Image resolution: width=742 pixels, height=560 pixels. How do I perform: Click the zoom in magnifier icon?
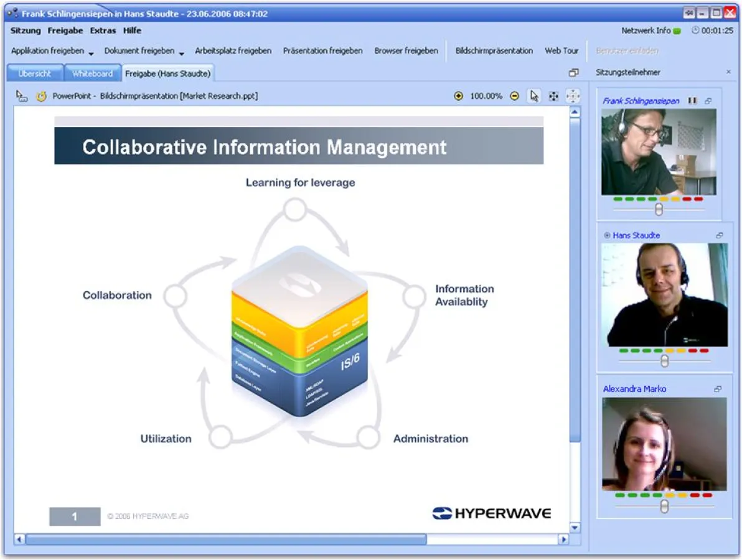[x=459, y=96]
